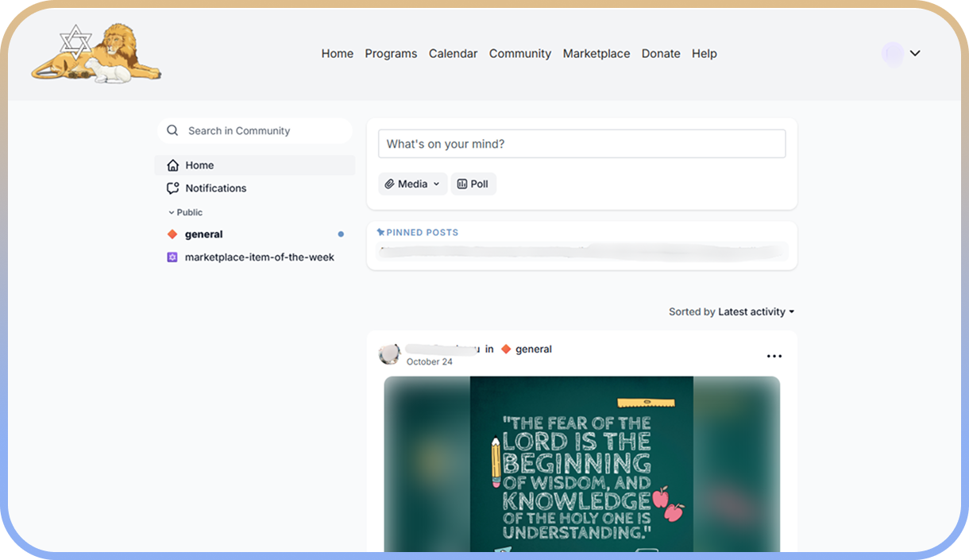Open Notifications via the bell icon

pos(172,187)
